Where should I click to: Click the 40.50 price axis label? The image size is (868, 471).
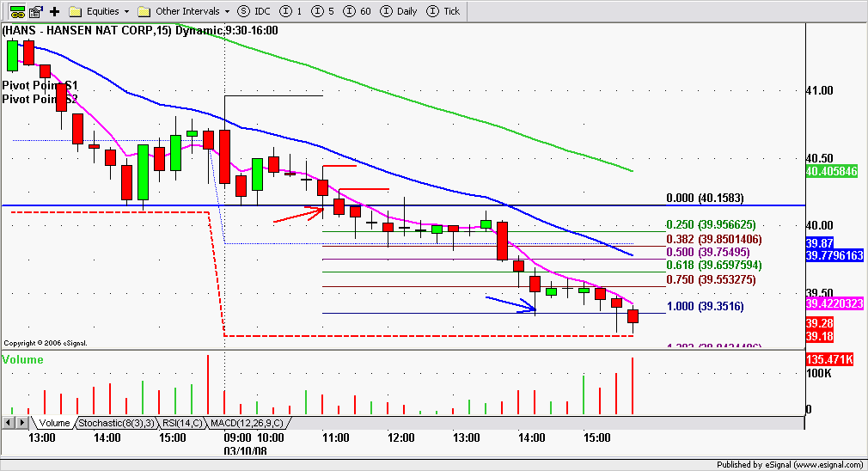tap(819, 158)
